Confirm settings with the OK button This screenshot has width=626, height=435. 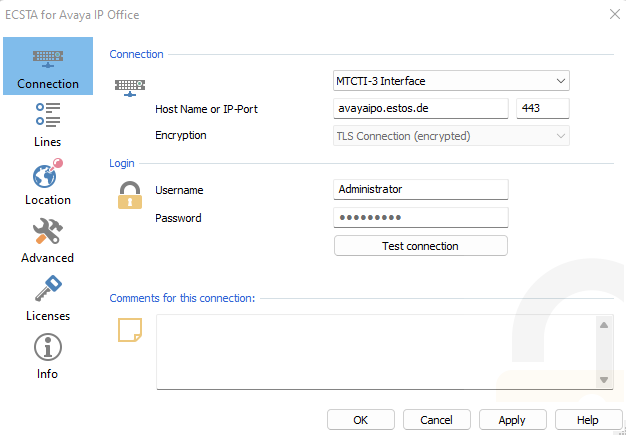(361, 420)
